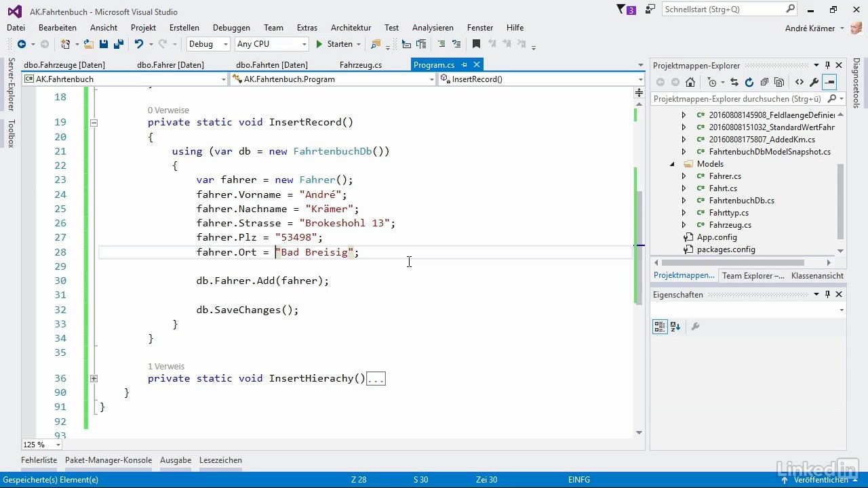Refresh the Projektmappen-Explorer
Image resolution: width=868 pixels, height=488 pixels.
click(749, 83)
